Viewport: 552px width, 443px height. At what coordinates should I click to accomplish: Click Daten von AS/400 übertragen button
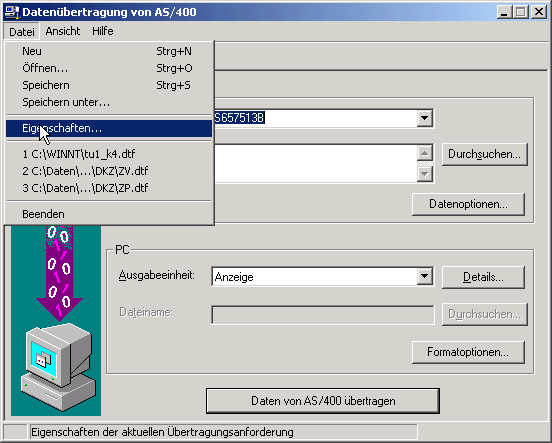pos(323,401)
